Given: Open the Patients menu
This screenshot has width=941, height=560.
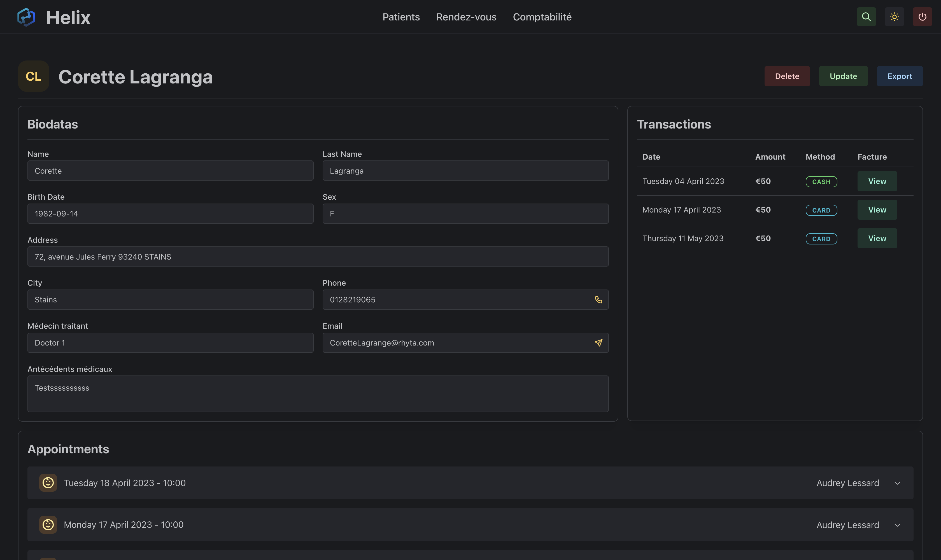Looking at the screenshot, I should pos(401,17).
